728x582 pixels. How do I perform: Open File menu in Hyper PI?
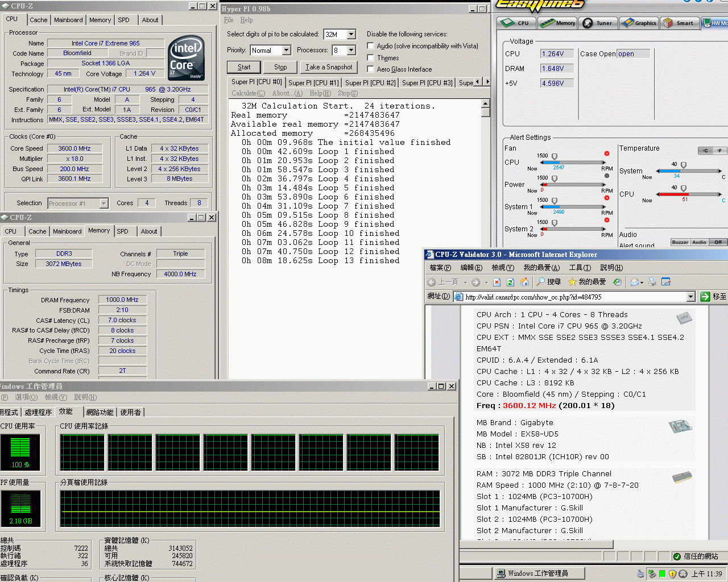click(229, 20)
